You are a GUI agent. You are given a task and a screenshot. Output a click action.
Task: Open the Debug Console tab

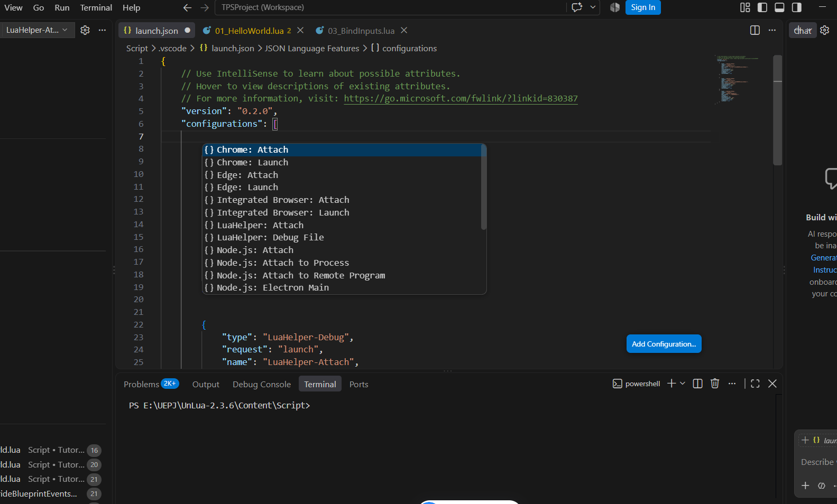[262, 384]
